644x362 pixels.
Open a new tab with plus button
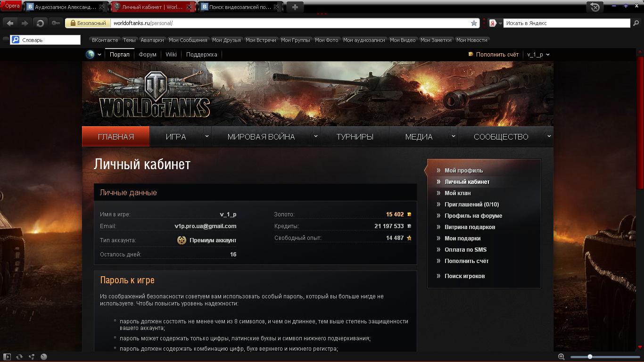tap(295, 7)
